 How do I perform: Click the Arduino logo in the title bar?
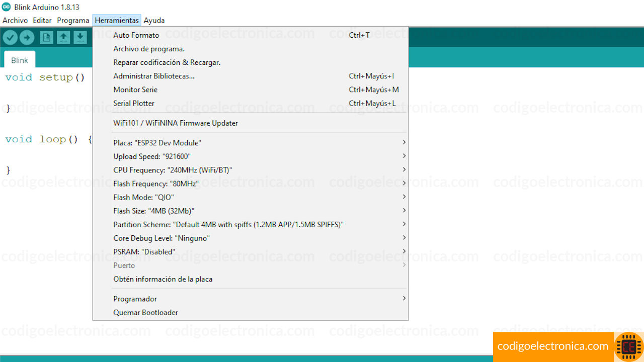[7, 7]
